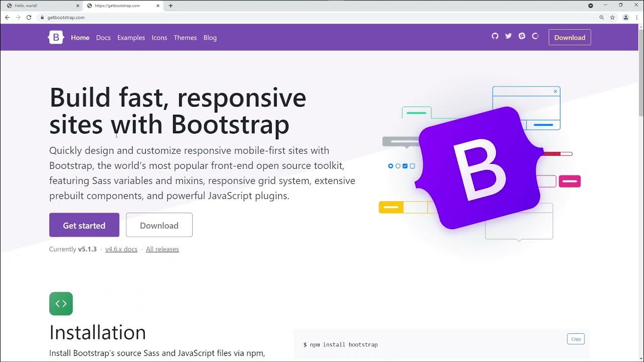Select the getbootstrap.com browser tab
Image resolution: width=644 pixels, height=362 pixels.
point(123,6)
